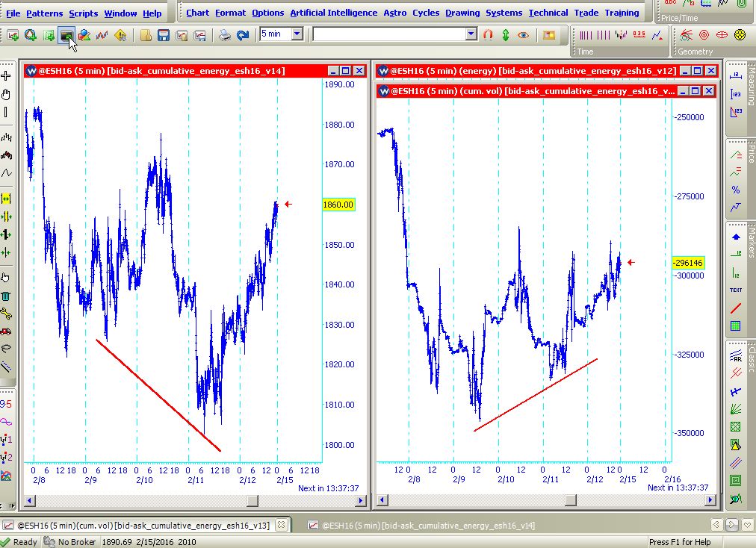This screenshot has width=756, height=548.
Task: Open the Trade menu
Action: [x=586, y=13]
